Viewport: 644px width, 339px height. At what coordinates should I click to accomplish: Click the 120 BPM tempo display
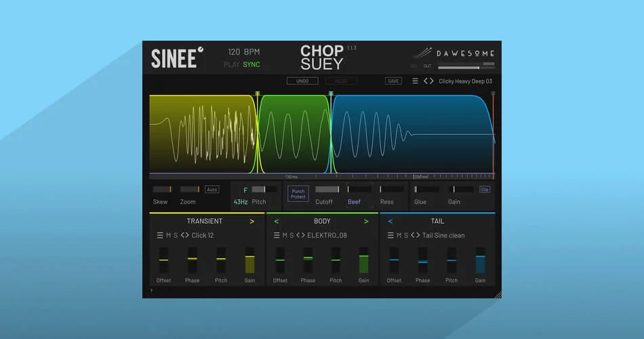pyautogui.click(x=244, y=52)
